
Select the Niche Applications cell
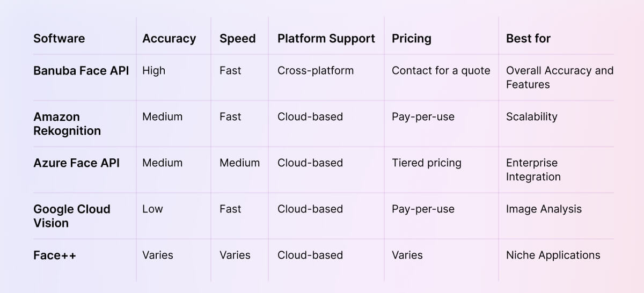(x=553, y=255)
